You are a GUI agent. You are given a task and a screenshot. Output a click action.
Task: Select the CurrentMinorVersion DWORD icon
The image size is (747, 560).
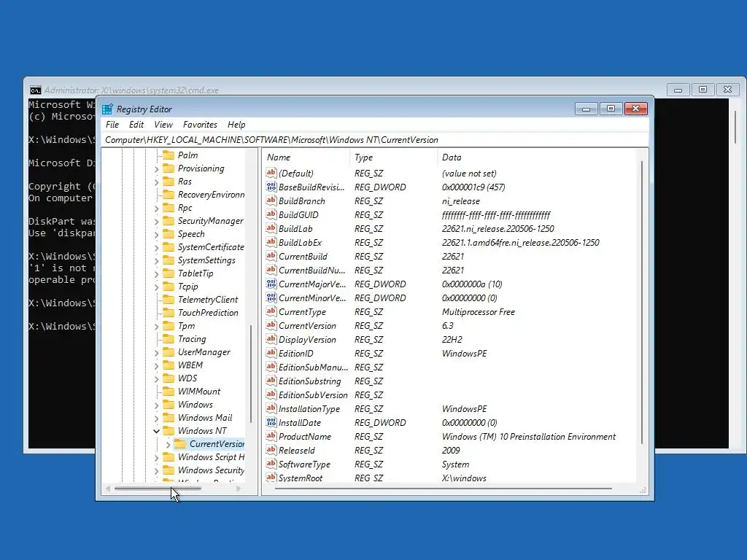coord(271,297)
